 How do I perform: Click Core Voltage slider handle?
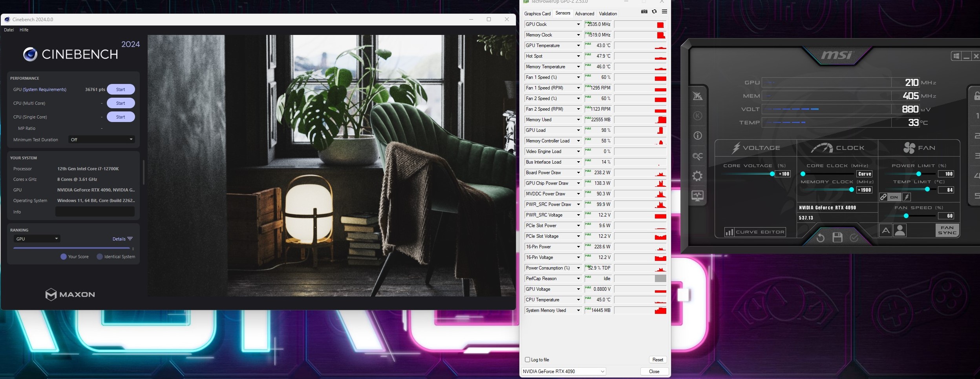click(x=772, y=174)
